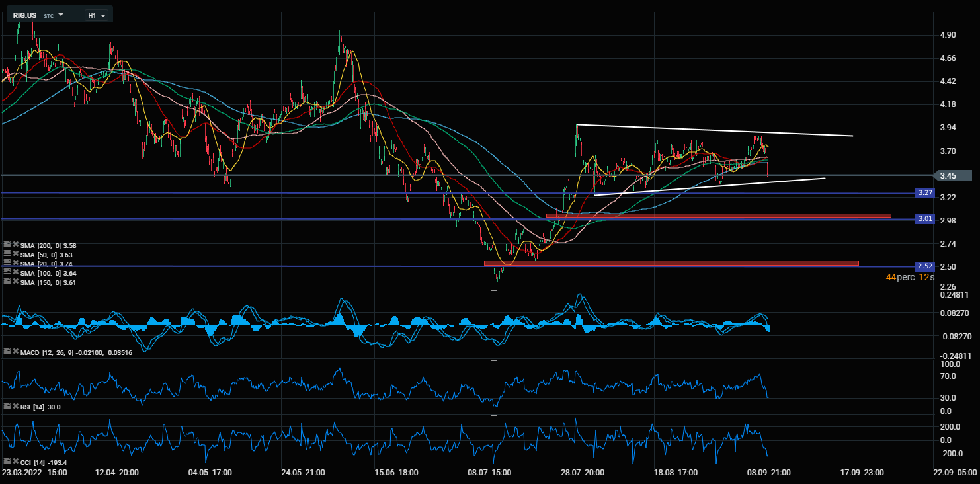This screenshot has width=980, height=484.
Task: Remove the SMA 20 indicator
Action: coord(15,262)
